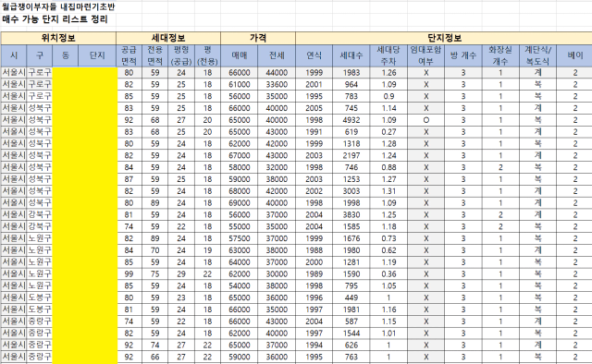Select the '구' column header
Screen dimensions: 592x364
click(40, 55)
